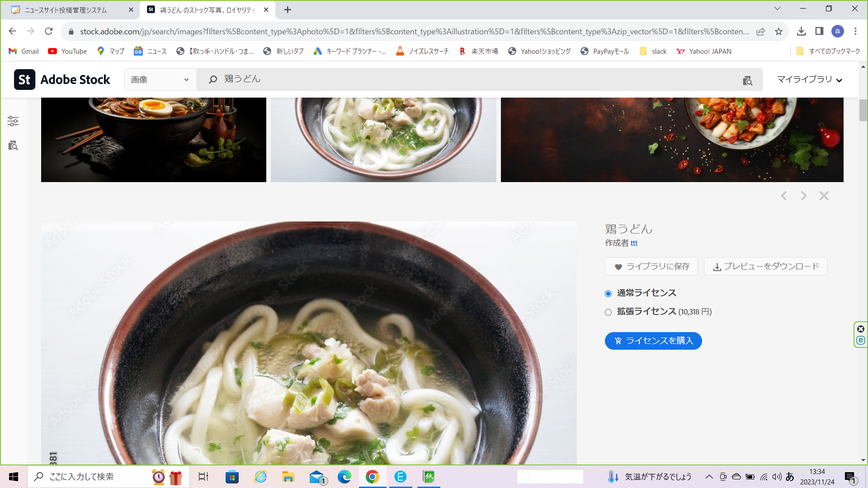This screenshot has height=488, width=868.
Task: Close the image detail panel
Action: tap(824, 196)
